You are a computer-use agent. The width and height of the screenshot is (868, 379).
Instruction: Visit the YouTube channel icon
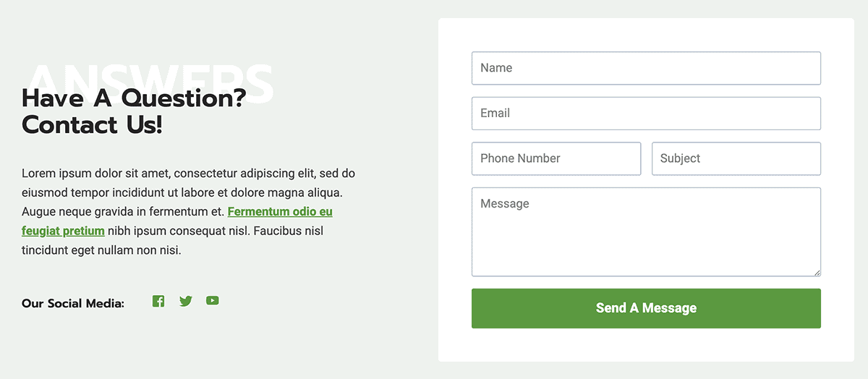212,301
